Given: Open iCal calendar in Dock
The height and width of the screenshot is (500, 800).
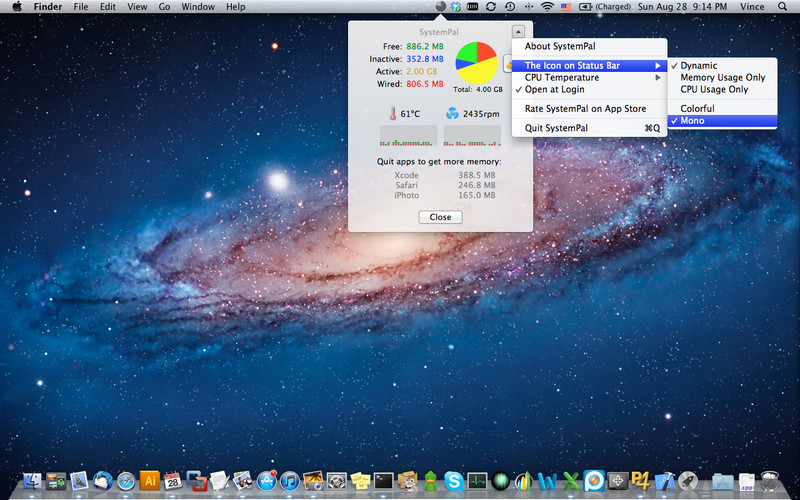Looking at the screenshot, I should point(172,481).
